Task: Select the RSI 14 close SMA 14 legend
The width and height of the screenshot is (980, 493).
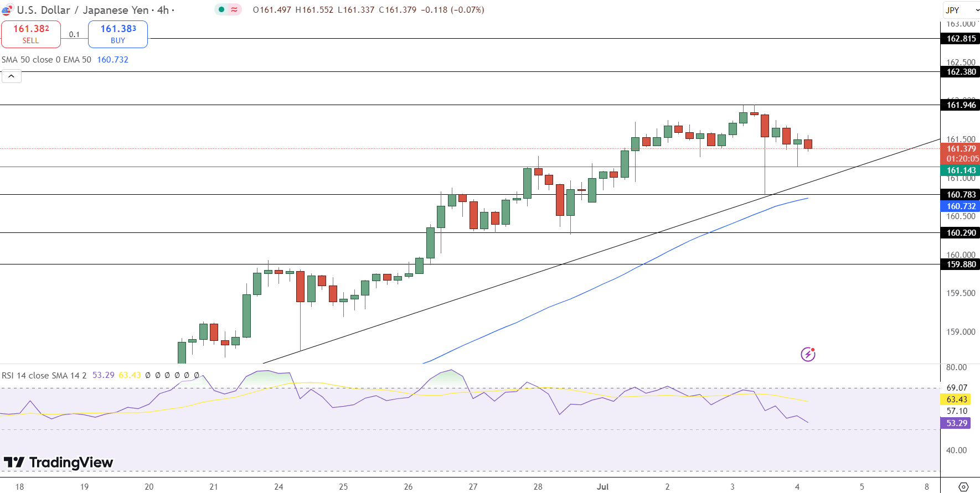Action: [x=44, y=375]
